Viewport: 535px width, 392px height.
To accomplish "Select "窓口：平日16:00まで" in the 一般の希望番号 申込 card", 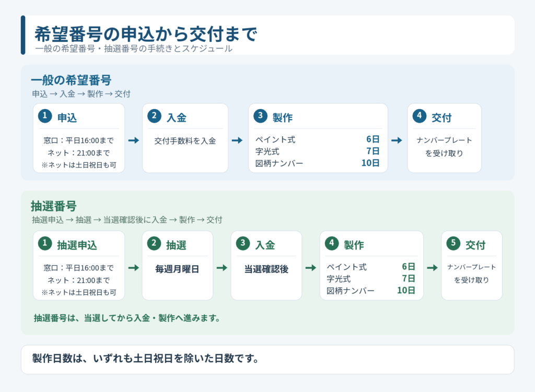I will (79, 140).
